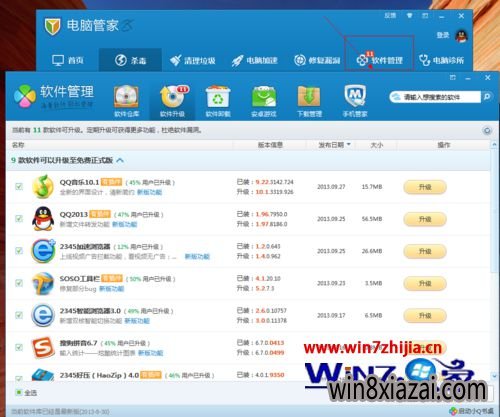Click the round settings icon on info bar
This screenshot has height=417, width=500.
487,130
